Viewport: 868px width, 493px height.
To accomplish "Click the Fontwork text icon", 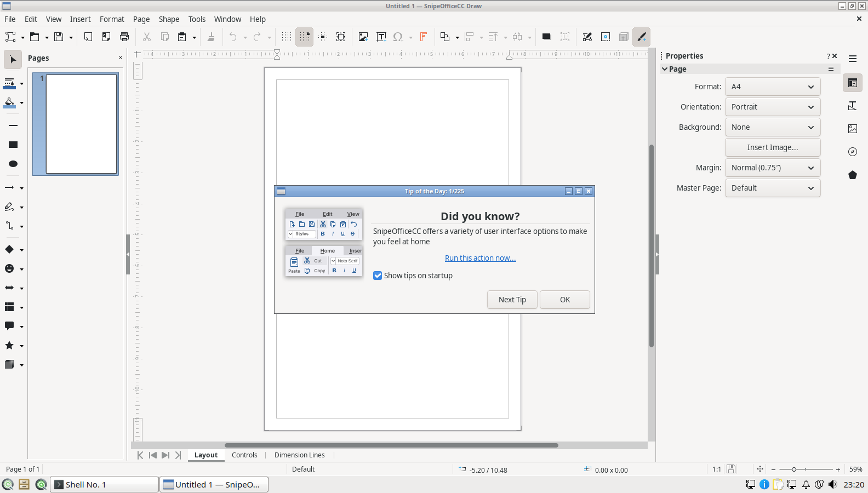I will click(423, 37).
